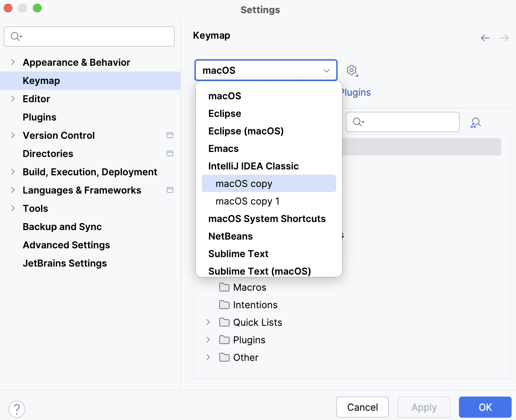
Task: Navigate back using the left arrow
Action: (485, 38)
